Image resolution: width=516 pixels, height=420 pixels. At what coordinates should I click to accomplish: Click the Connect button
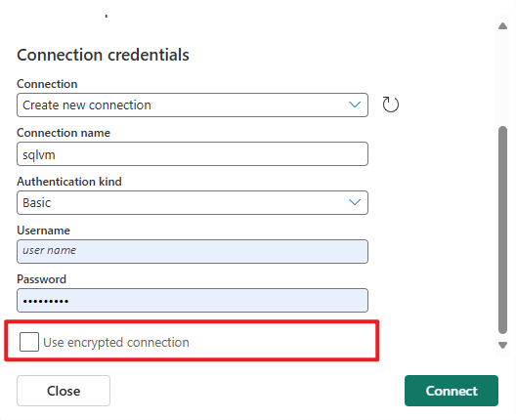[451, 391]
